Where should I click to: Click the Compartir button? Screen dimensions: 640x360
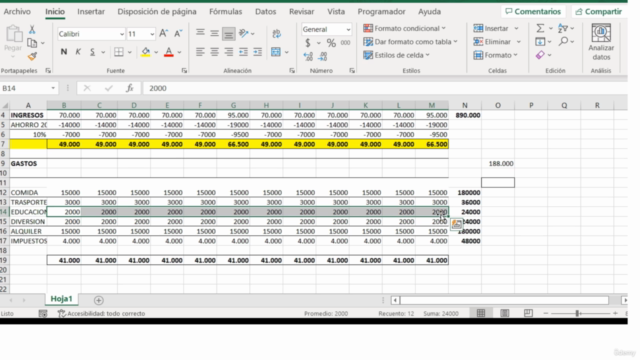599,11
